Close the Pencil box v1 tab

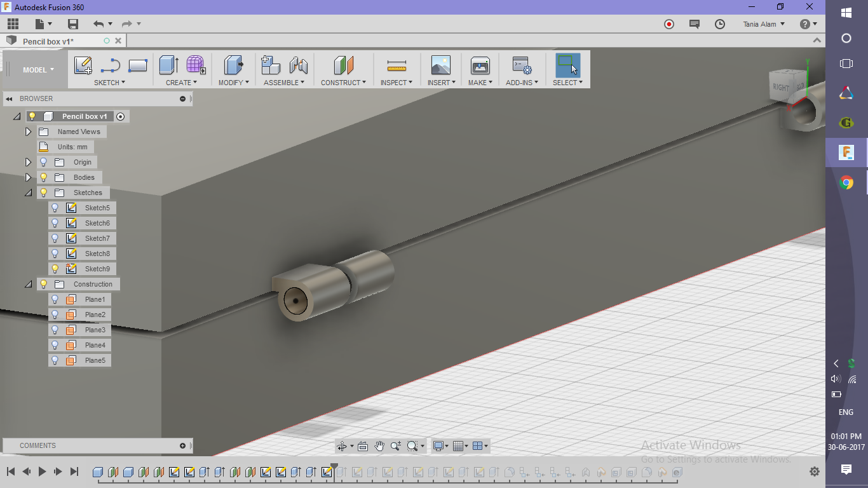(x=118, y=41)
